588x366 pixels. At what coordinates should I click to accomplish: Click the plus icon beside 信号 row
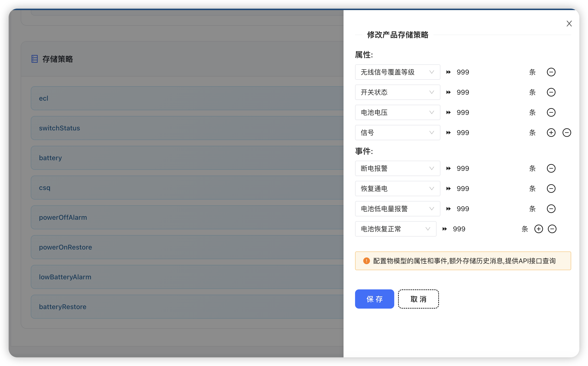point(551,132)
